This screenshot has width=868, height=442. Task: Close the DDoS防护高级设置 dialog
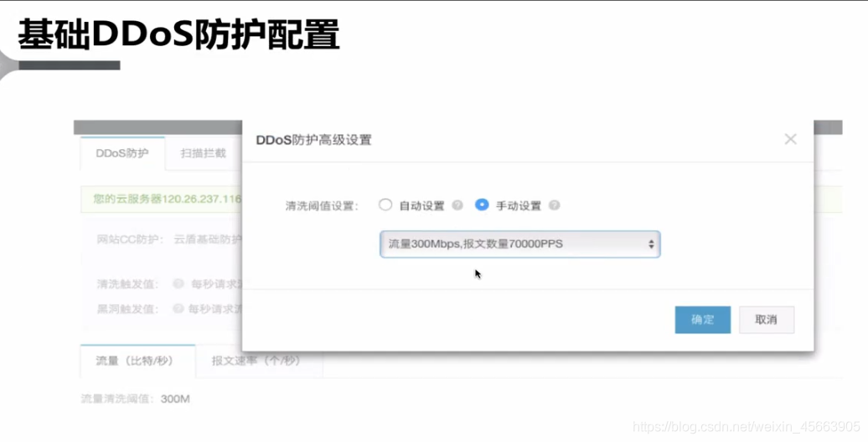click(x=791, y=139)
